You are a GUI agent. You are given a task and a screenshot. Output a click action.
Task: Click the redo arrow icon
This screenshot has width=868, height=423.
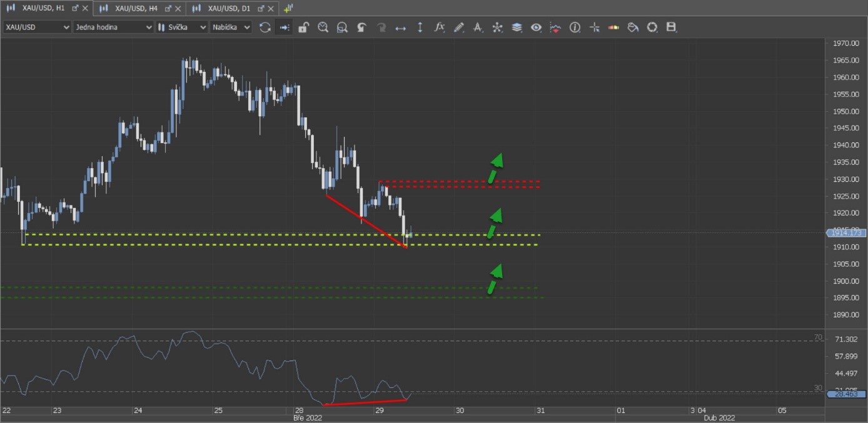[x=381, y=27]
